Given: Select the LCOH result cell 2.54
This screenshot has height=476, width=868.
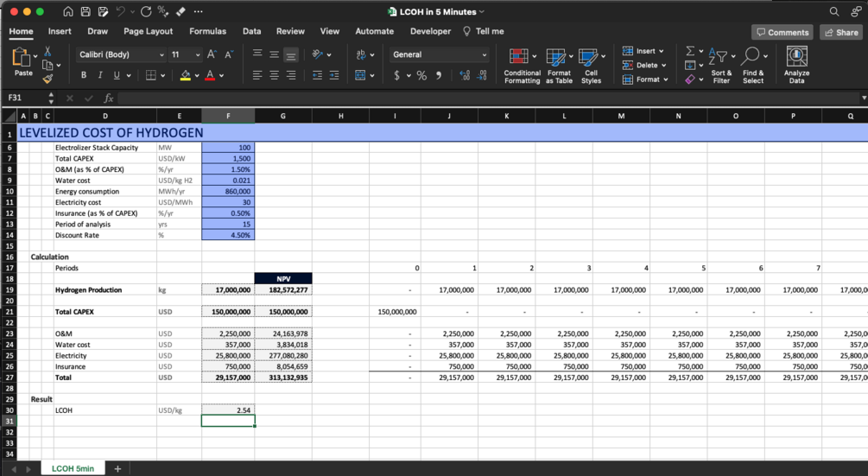Looking at the screenshot, I should pos(228,410).
